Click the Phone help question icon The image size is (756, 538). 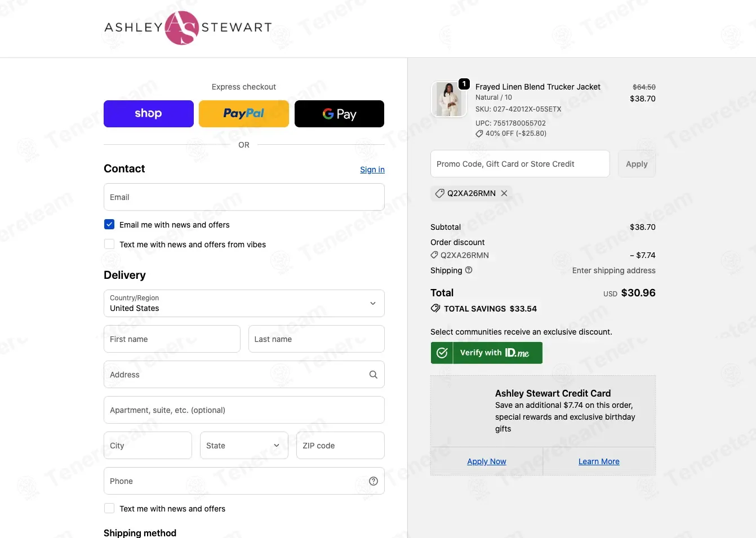coord(373,481)
